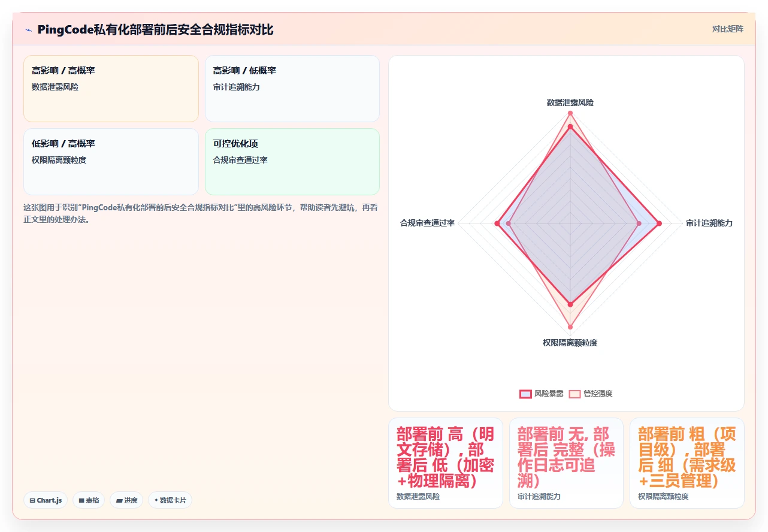Click 审计追溯能力 text in the 高影响 / 低概率 card
Viewport: 768px width, 532px height.
point(237,87)
